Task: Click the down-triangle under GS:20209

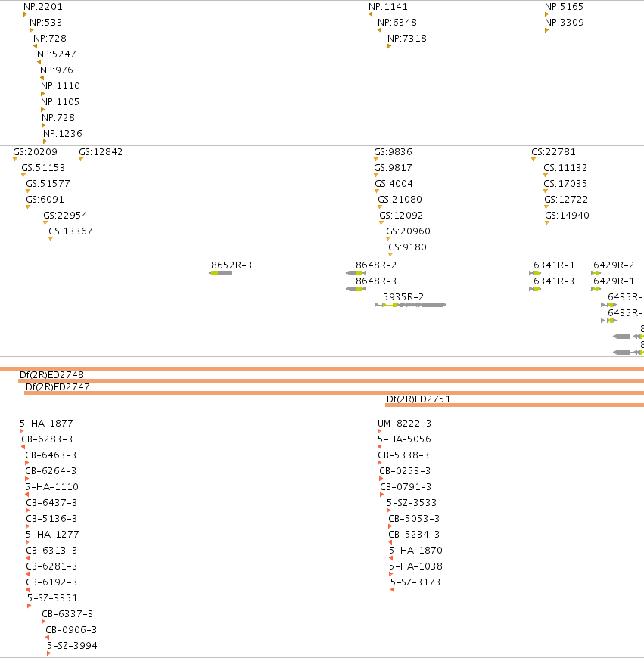Action: coord(15,160)
